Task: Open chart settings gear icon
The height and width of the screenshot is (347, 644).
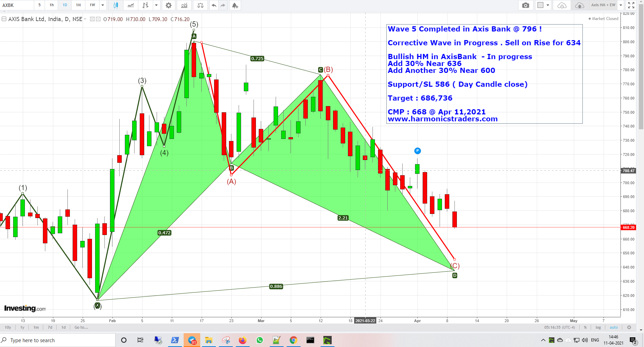Action: pyautogui.click(x=168, y=5)
